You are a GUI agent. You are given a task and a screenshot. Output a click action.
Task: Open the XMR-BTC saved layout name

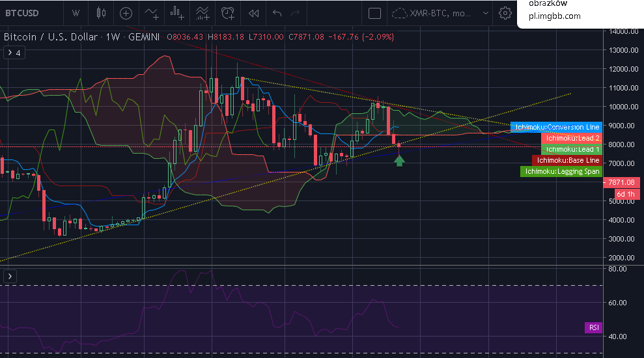[x=440, y=14]
